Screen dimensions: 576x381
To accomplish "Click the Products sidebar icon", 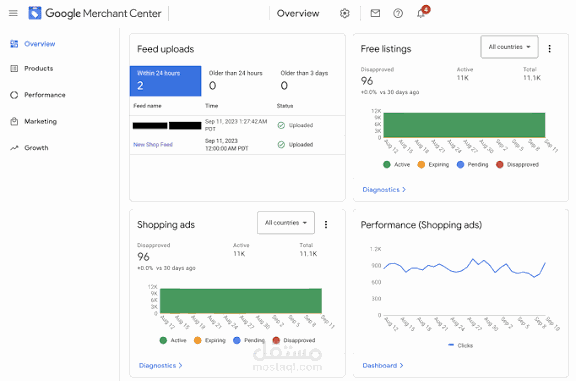I will [14, 68].
